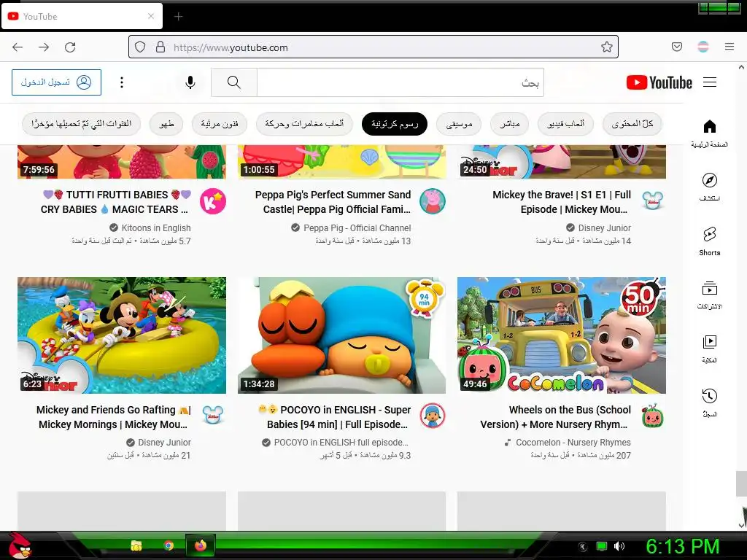Select the مباشر filter chip
The width and height of the screenshot is (747, 560).
pyautogui.click(x=509, y=124)
